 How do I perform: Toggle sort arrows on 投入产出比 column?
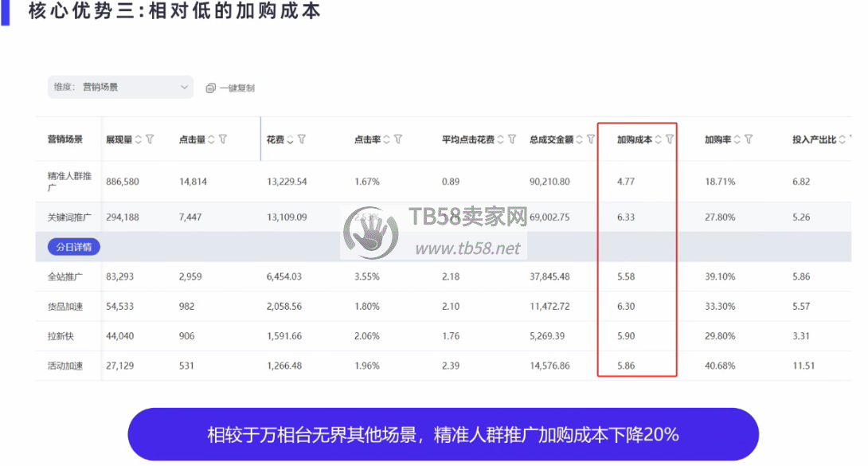(x=843, y=139)
